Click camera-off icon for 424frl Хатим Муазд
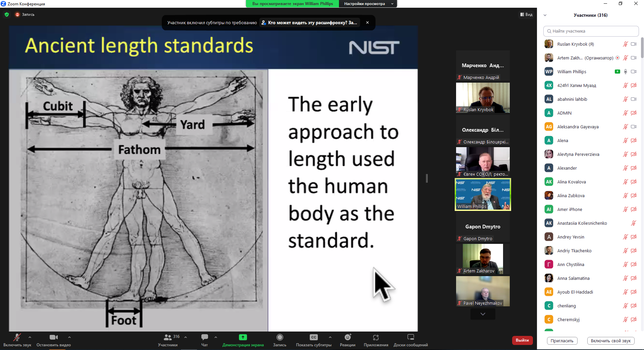This screenshot has height=350, width=644. (634, 85)
